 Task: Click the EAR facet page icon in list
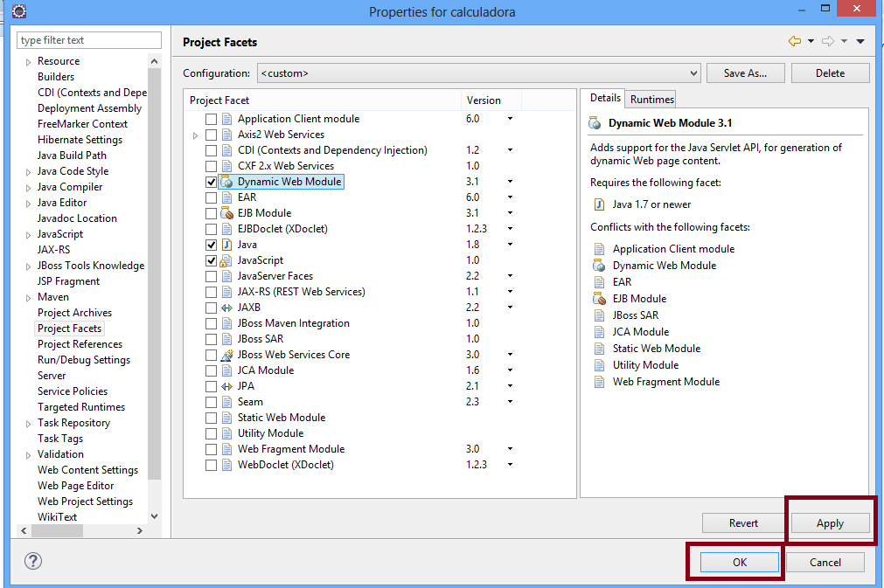point(226,197)
